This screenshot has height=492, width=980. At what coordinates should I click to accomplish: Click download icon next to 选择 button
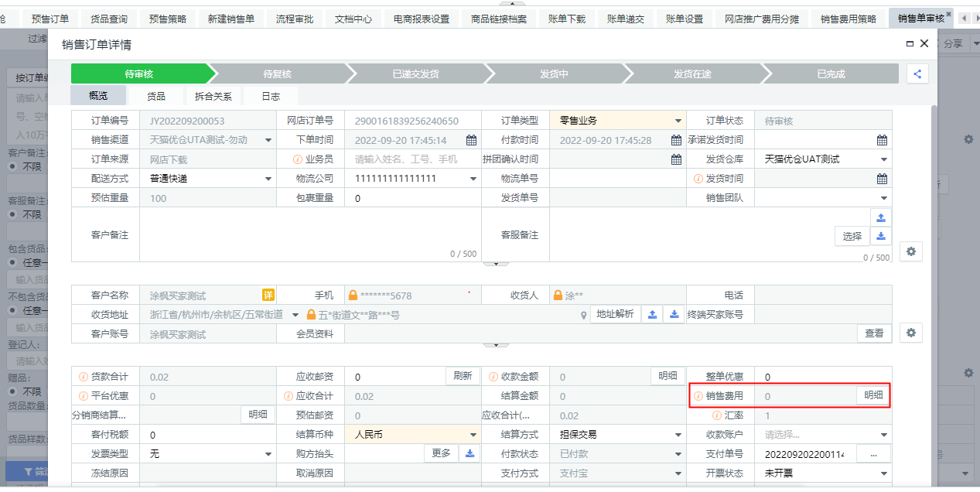tap(881, 237)
